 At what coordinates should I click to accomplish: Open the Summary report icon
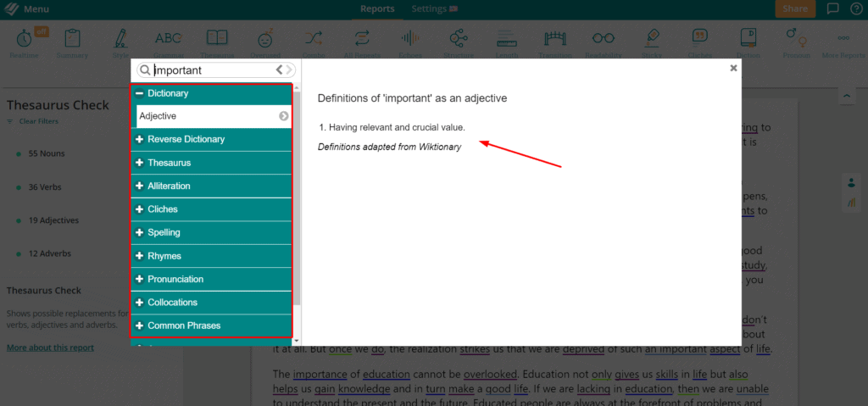[72, 40]
